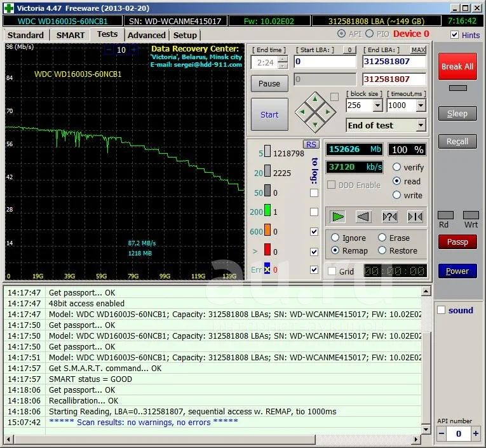Click the log vertical scrollbar down arrow
Image resolution: width=486 pixels, height=448 pixels.
(426, 430)
